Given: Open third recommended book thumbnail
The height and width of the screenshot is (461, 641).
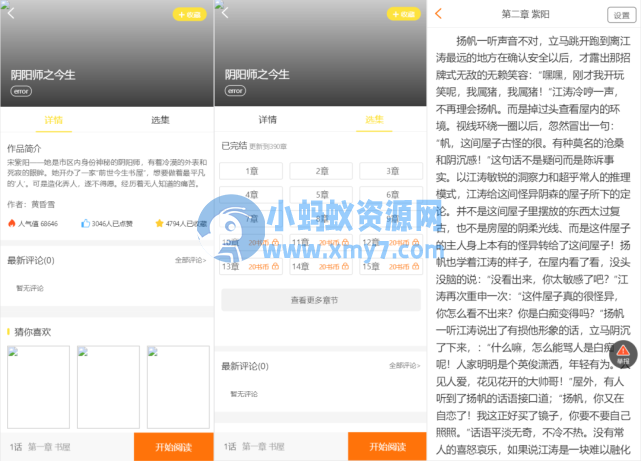Looking at the screenshot, I should click(x=178, y=387).
